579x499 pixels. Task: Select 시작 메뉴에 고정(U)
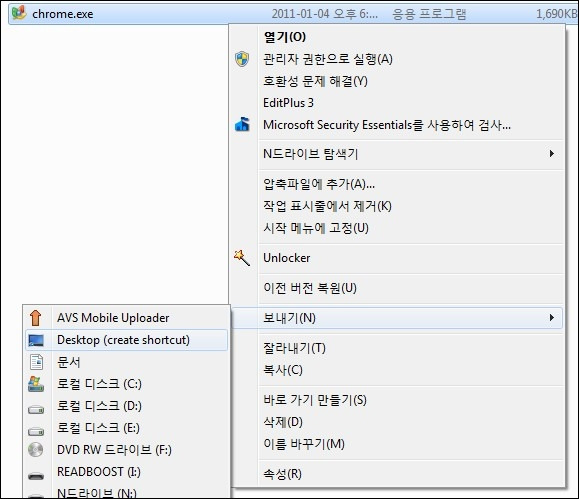[397, 228]
